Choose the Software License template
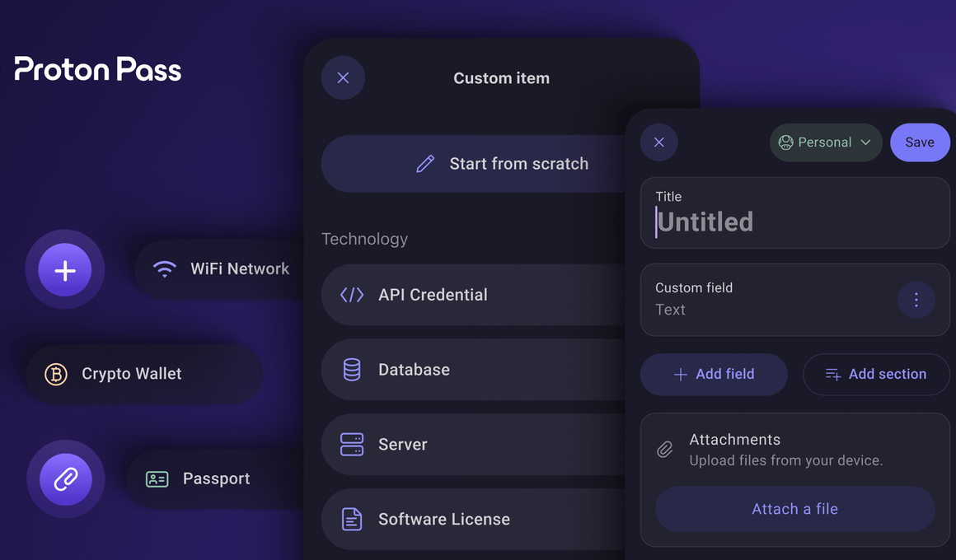956x560 pixels. 474,519
